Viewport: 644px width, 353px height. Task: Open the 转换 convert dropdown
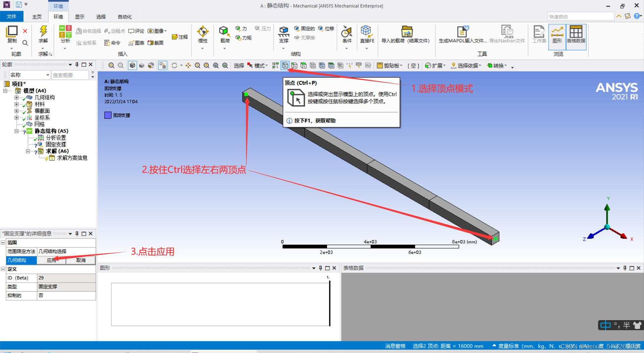[x=497, y=65]
